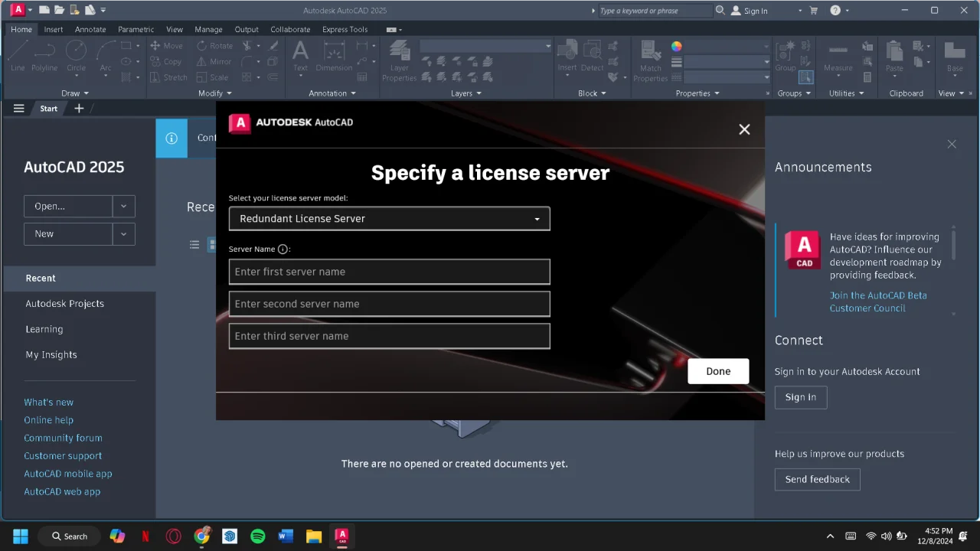Click the Detect block icon
This screenshot has width=980, height=551.
[593, 57]
